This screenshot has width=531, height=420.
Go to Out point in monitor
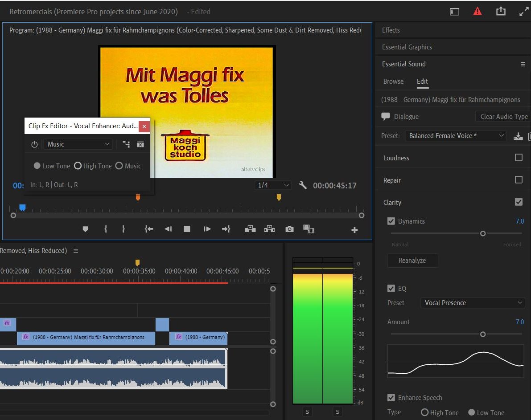tap(226, 229)
